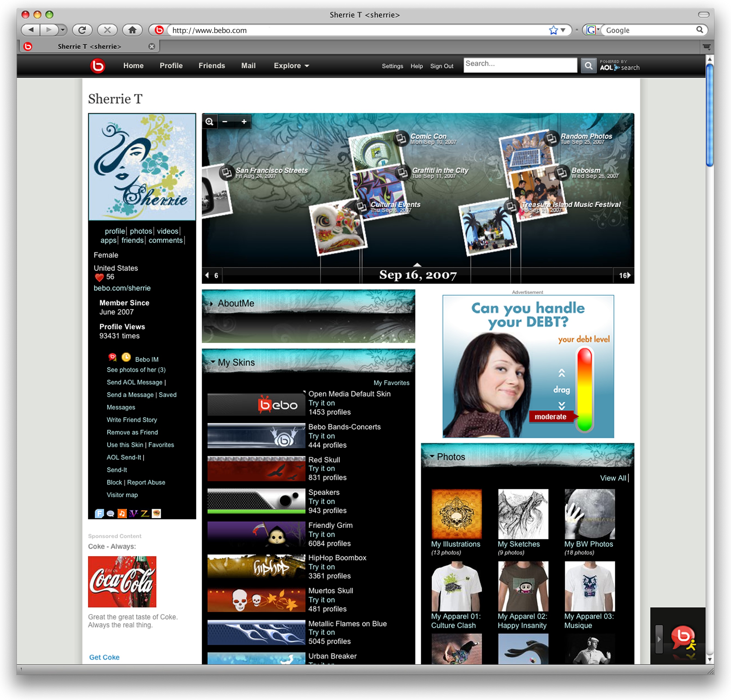Open Profile in navigation bar
This screenshot has height=700, width=731.
[x=171, y=65]
